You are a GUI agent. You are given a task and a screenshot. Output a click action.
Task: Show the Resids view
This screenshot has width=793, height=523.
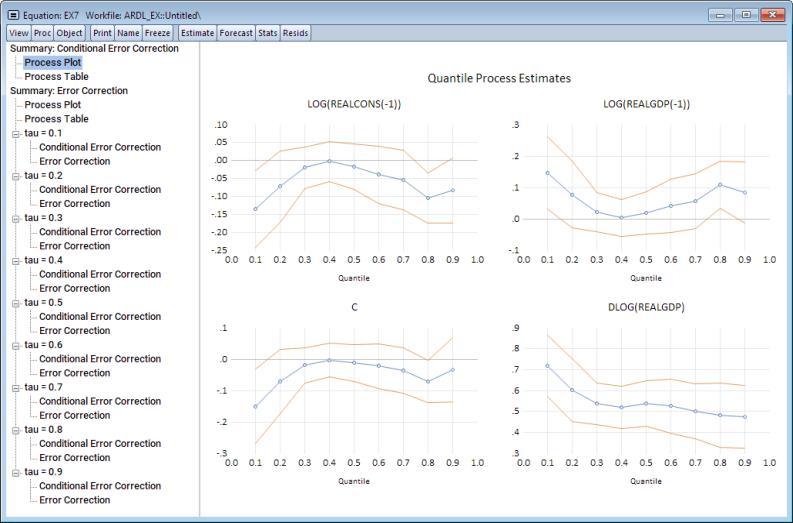[x=296, y=33]
